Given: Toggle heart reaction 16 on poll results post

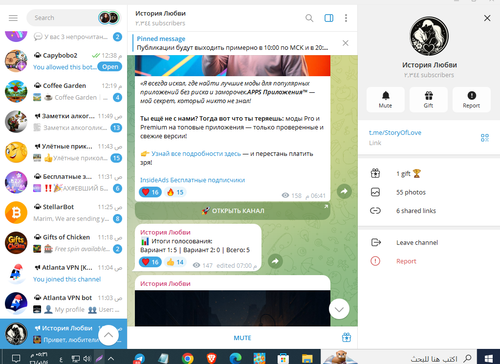Looking at the screenshot, I should [x=150, y=262].
